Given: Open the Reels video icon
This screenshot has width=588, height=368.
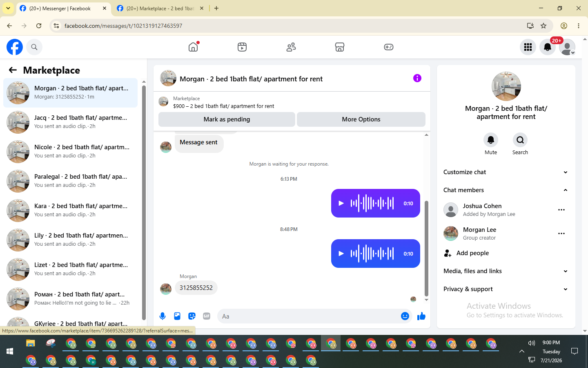Looking at the screenshot, I should [x=242, y=47].
